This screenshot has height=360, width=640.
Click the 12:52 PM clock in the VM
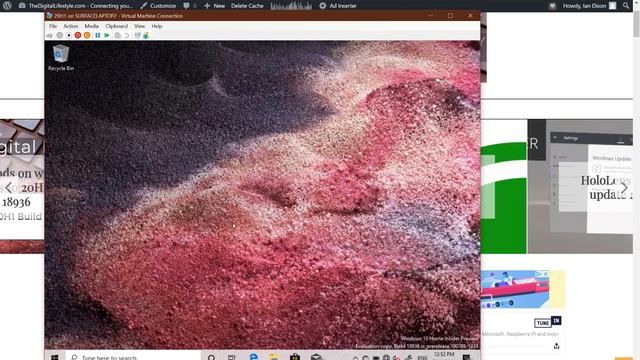pyautogui.click(x=444, y=355)
